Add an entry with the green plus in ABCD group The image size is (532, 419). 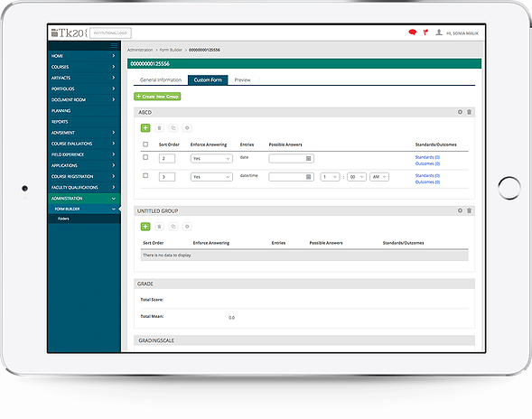click(145, 128)
